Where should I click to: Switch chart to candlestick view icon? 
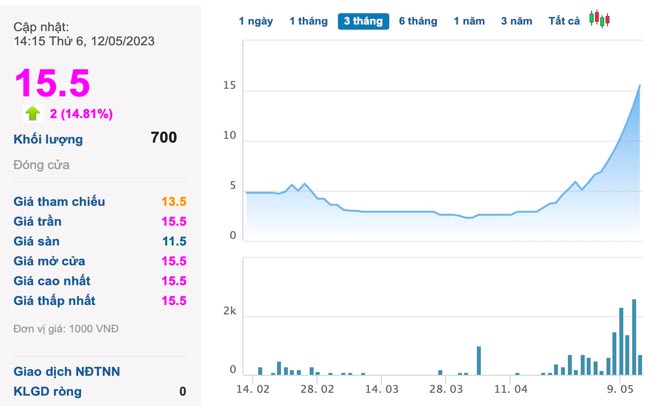599,19
